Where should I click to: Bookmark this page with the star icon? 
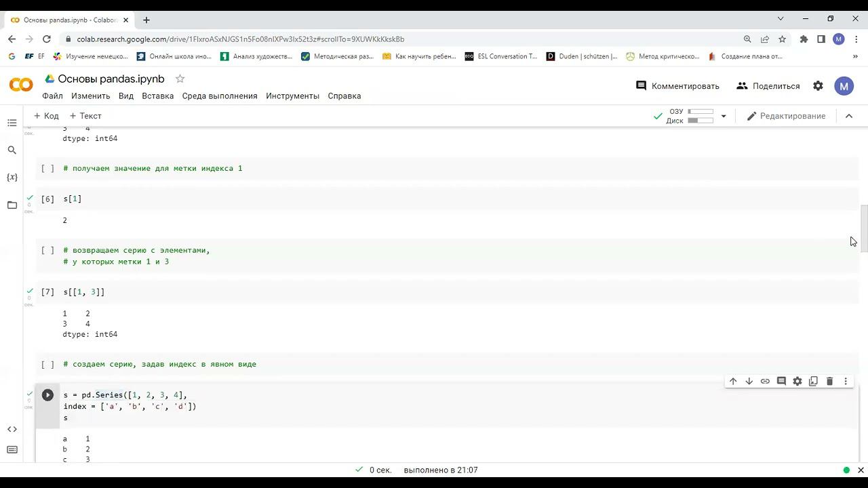click(x=782, y=39)
